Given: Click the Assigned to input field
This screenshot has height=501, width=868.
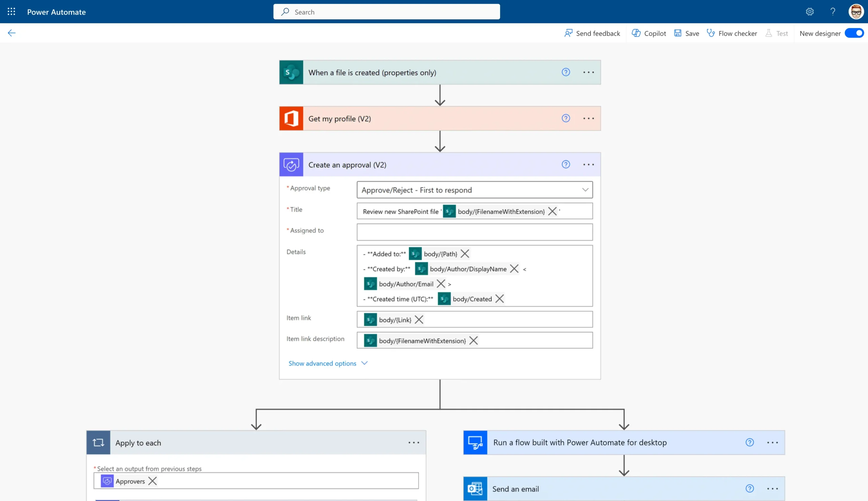Looking at the screenshot, I should [x=474, y=232].
